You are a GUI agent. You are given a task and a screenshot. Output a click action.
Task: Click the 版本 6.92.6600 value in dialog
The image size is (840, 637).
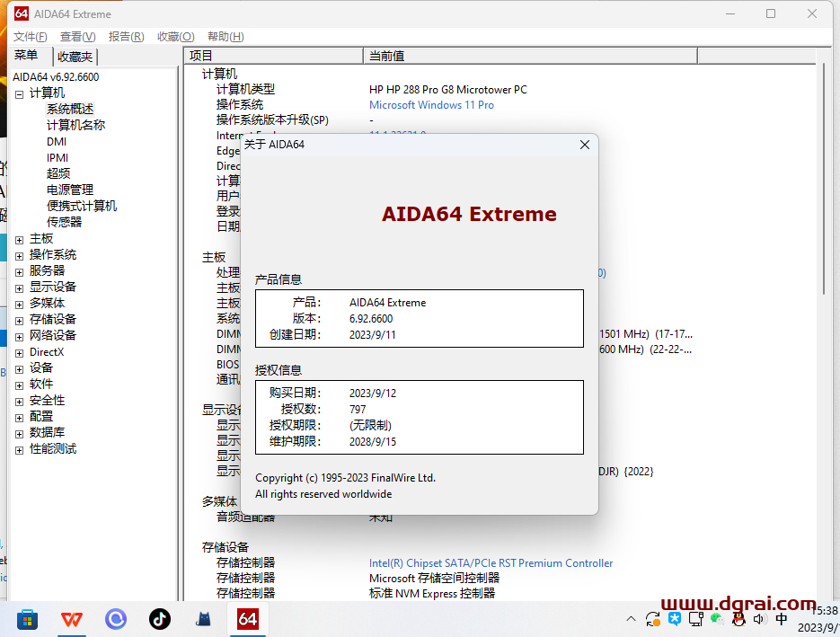click(371, 319)
